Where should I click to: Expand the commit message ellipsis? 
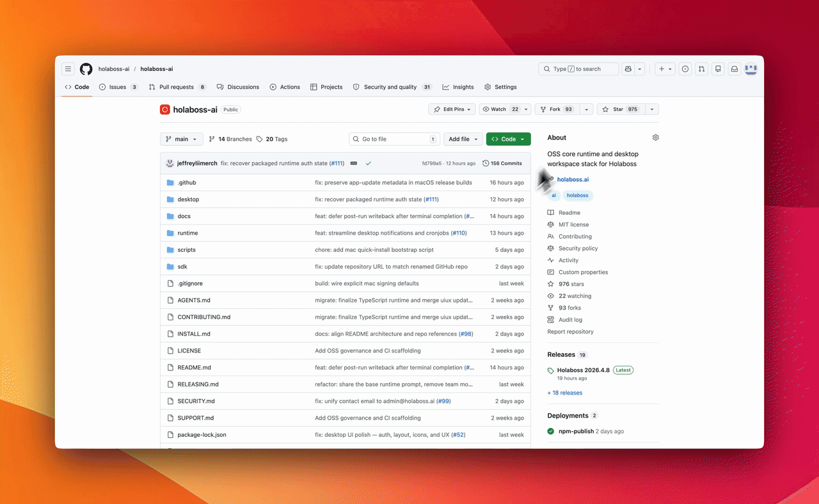(x=353, y=163)
